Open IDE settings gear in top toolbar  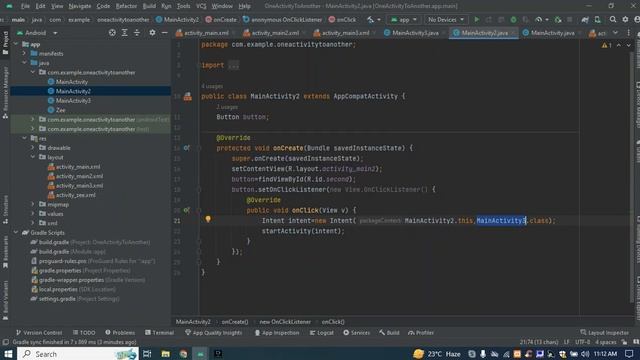coord(625,20)
